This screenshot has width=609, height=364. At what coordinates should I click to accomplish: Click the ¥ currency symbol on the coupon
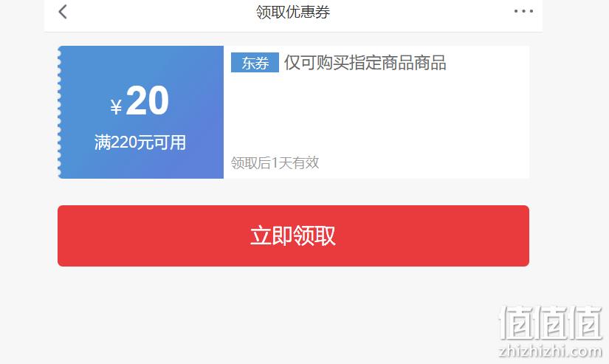click(x=116, y=106)
